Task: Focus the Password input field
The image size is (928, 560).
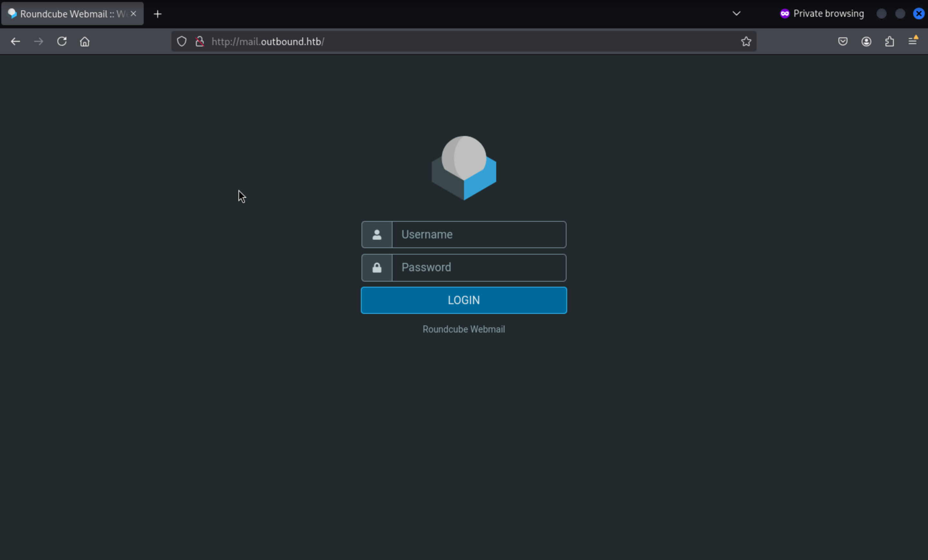Action: tap(479, 268)
